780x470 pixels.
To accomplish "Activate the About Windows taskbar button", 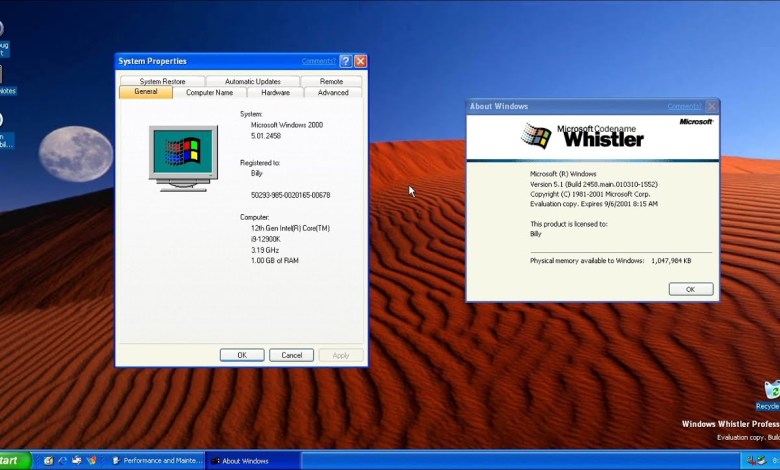I will (252, 461).
